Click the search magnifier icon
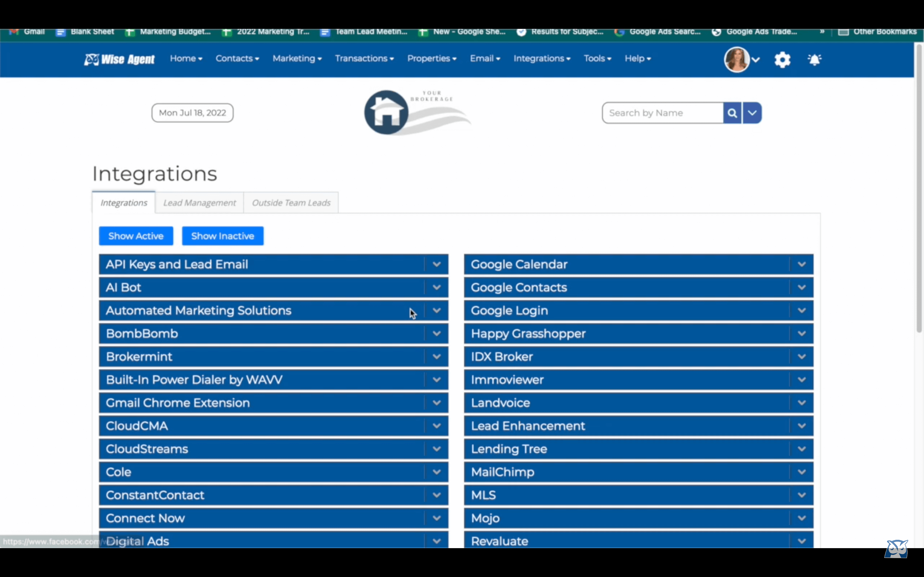 click(x=732, y=113)
